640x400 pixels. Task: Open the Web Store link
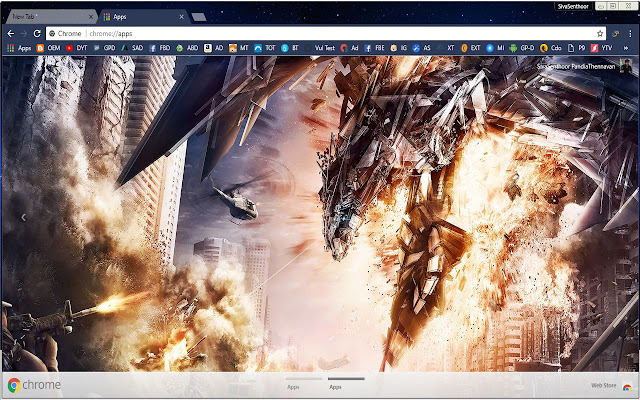tap(611, 386)
